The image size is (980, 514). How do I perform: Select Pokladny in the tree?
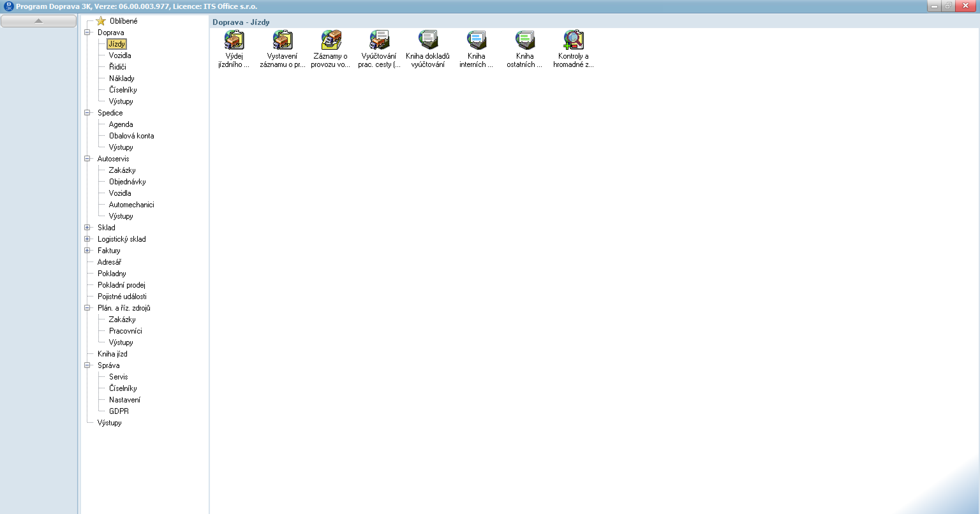(111, 273)
